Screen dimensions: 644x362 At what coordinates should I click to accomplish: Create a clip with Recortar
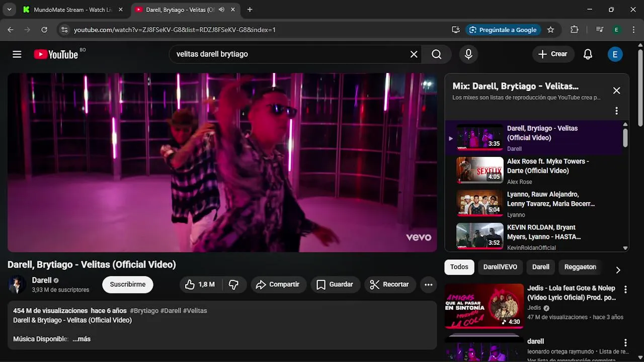pyautogui.click(x=390, y=285)
